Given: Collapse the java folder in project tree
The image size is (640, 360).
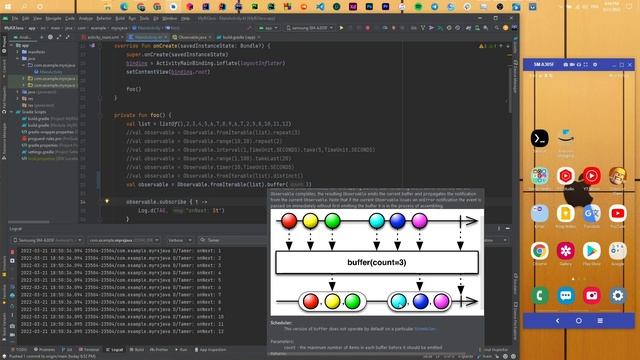Looking at the screenshot, I should click(x=18, y=59).
